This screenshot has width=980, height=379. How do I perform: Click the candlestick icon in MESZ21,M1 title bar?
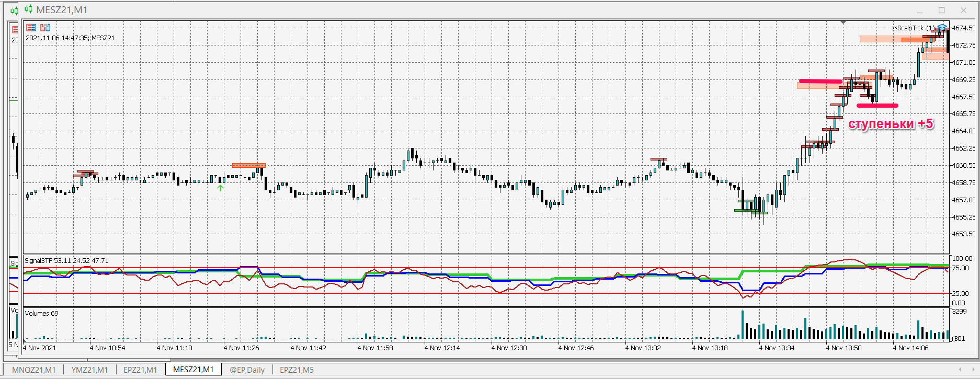point(28,9)
